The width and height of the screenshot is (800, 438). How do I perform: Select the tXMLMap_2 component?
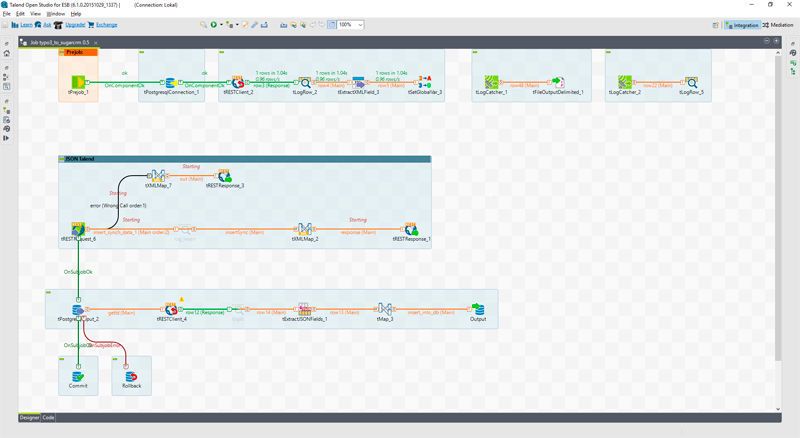305,229
